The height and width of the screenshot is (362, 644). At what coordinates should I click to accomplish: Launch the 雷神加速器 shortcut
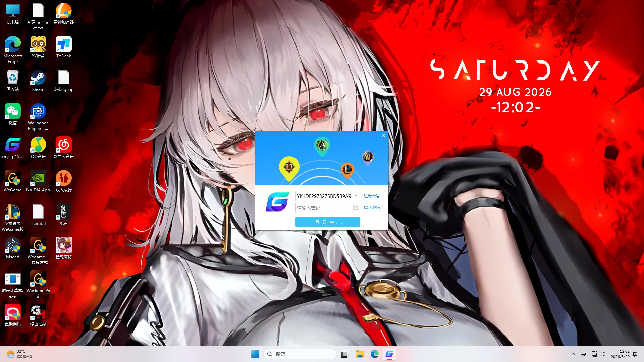pyautogui.click(x=64, y=14)
